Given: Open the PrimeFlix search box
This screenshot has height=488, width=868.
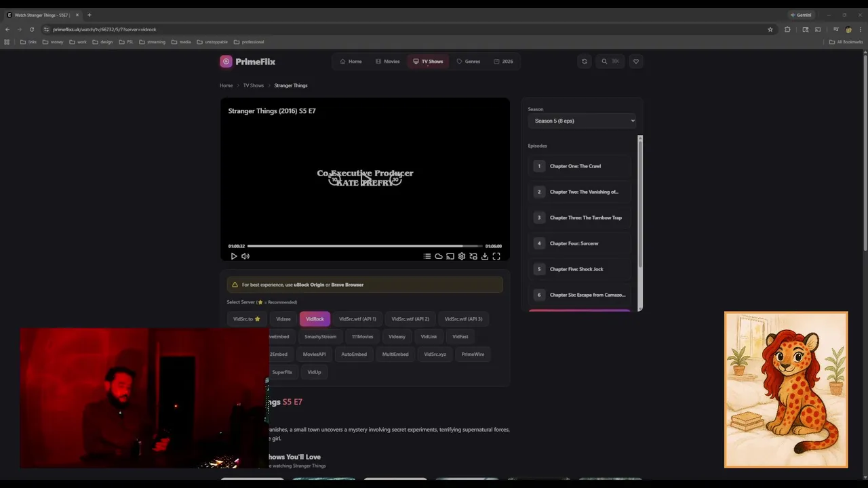Looking at the screenshot, I should point(610,61).
